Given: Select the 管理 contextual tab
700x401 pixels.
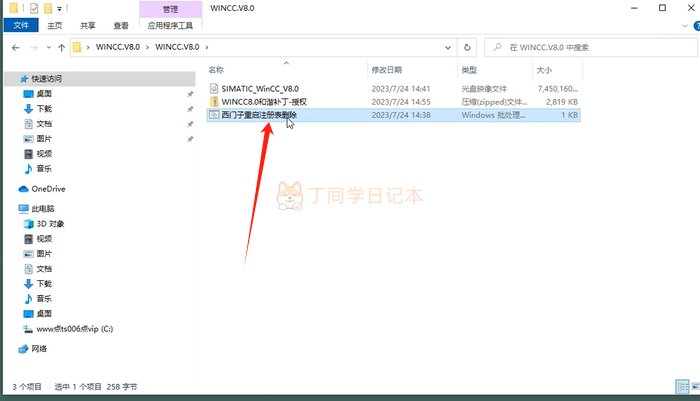Looking at the screenshot, I should click(x=170, y=9).
